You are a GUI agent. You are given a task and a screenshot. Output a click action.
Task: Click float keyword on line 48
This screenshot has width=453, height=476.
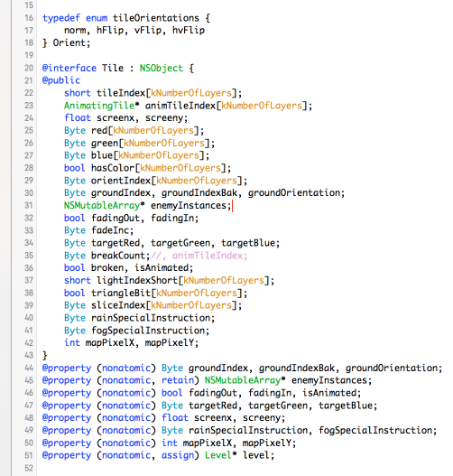pyautogui.click(x=175, y=417)
